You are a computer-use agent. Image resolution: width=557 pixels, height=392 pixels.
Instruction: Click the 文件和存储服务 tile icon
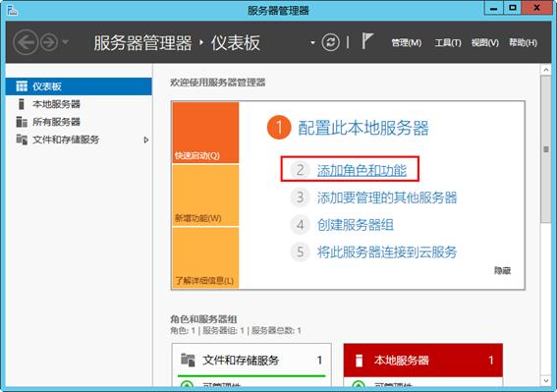tap(188, 360)
